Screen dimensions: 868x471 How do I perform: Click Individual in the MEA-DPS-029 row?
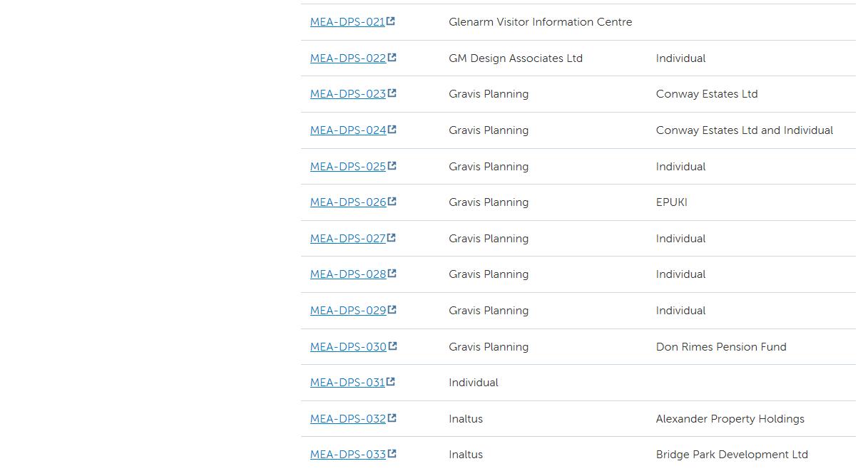(x=680, y=311)
